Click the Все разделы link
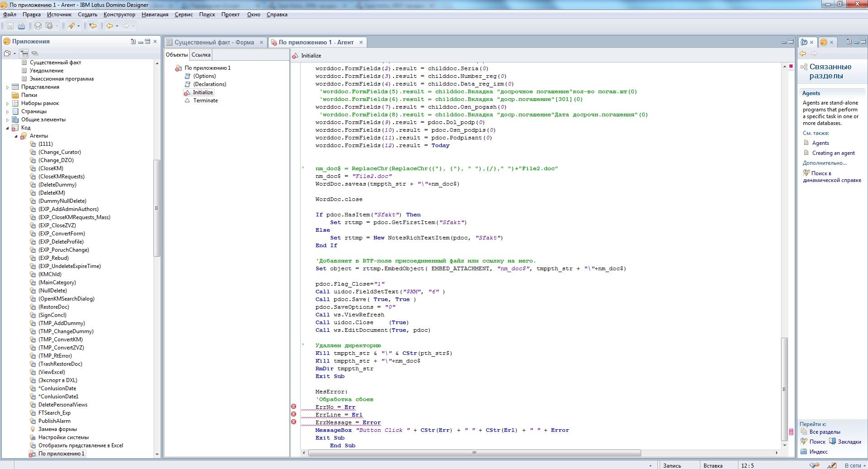The image size is (868, 469). (825, 432)
